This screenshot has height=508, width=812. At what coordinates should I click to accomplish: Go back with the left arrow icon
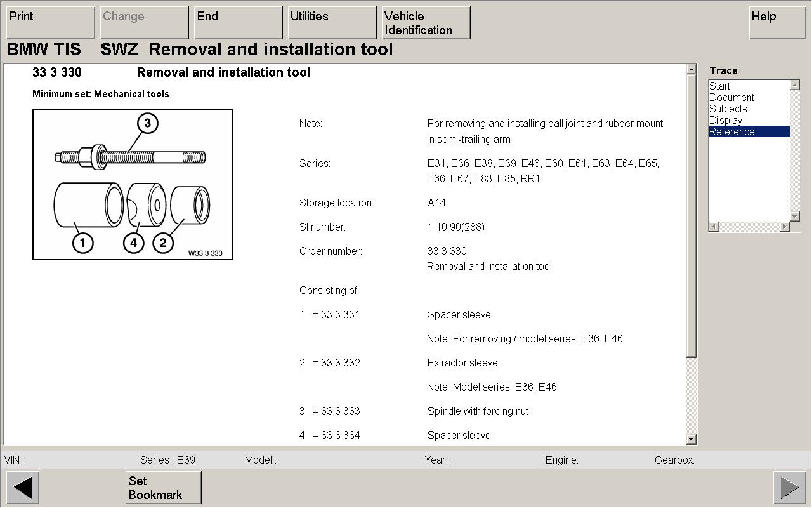tap(23, 488)
